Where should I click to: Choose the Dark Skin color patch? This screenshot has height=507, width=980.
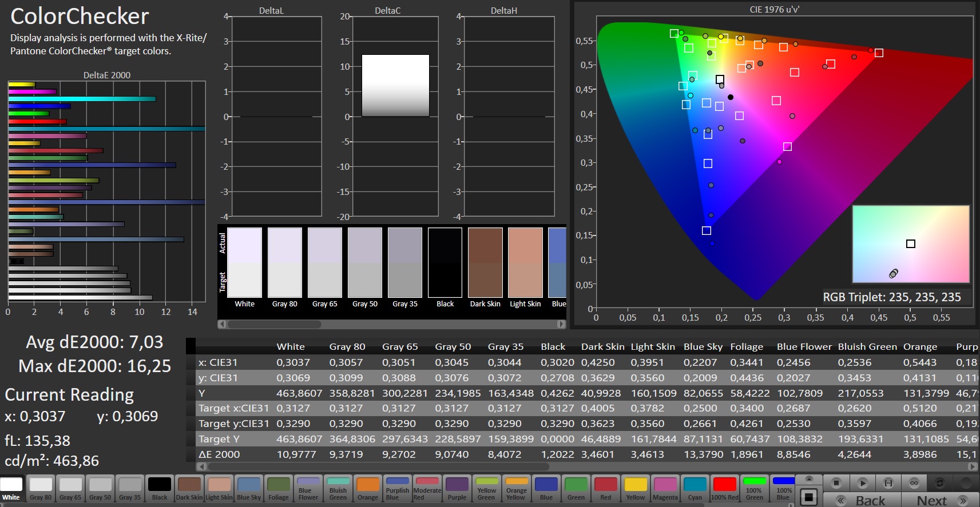(189, 489)
